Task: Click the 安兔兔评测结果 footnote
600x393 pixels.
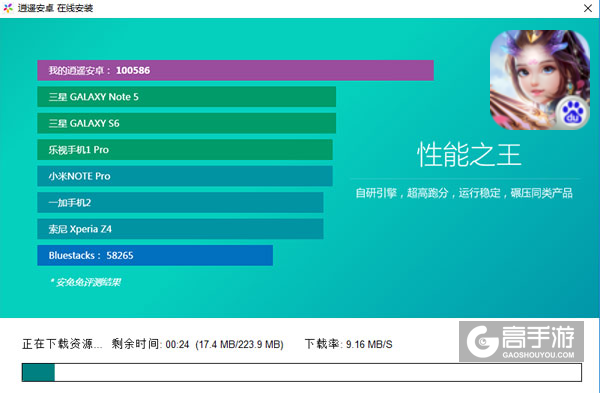Action: click(x=85, y=282)
